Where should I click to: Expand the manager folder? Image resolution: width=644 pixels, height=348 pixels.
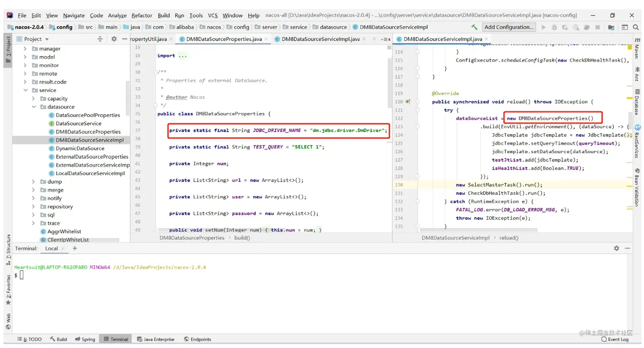(25, 49)
